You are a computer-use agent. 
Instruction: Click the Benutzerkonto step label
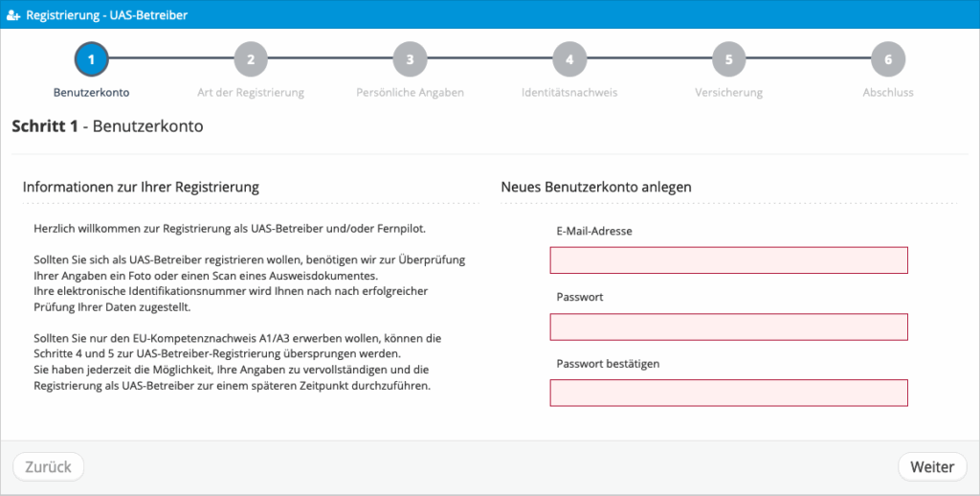coord(91,93)
